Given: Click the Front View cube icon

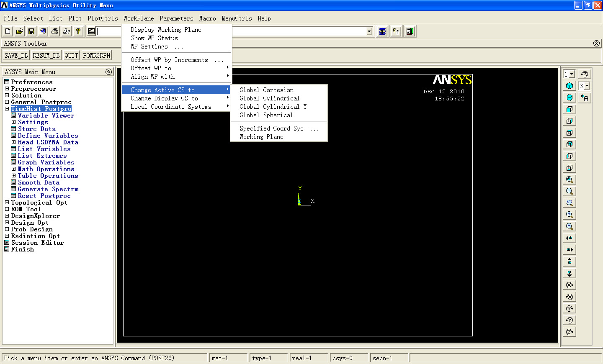Looking at the screenshot, I should (569, 109).
